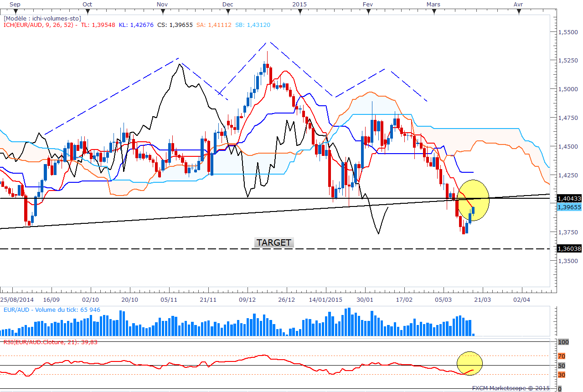This screenshot has width=583, height=392.
Task: Click the Mars month marker at top
Action: point(434,4)
